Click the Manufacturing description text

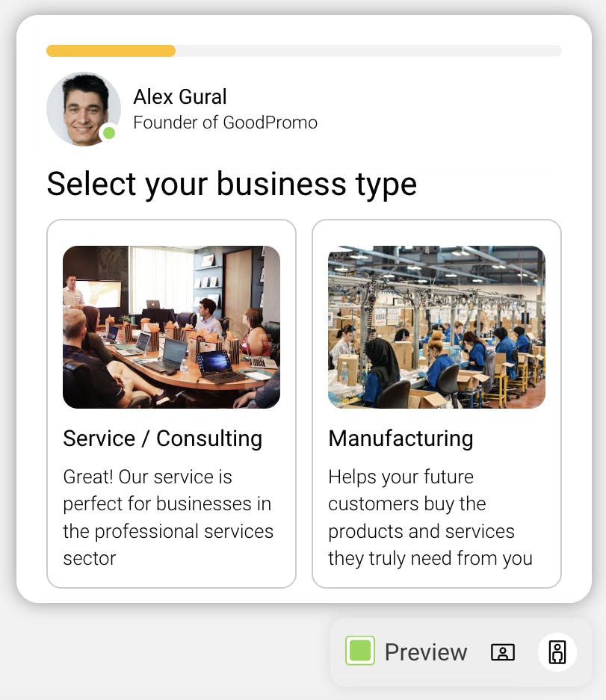430,517
